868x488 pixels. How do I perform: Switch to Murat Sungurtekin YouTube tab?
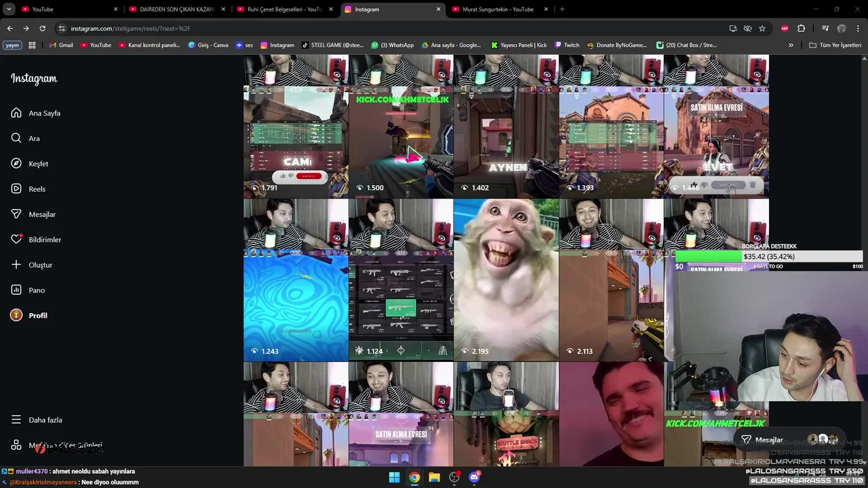pyautogui.click(x=499, y=9)
